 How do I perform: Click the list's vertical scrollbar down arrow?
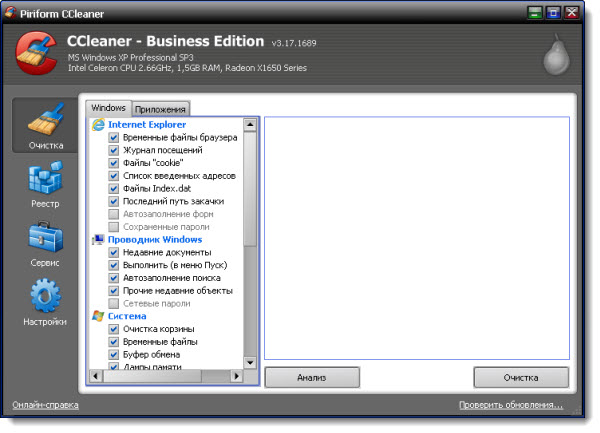click(x=250, y=363)
